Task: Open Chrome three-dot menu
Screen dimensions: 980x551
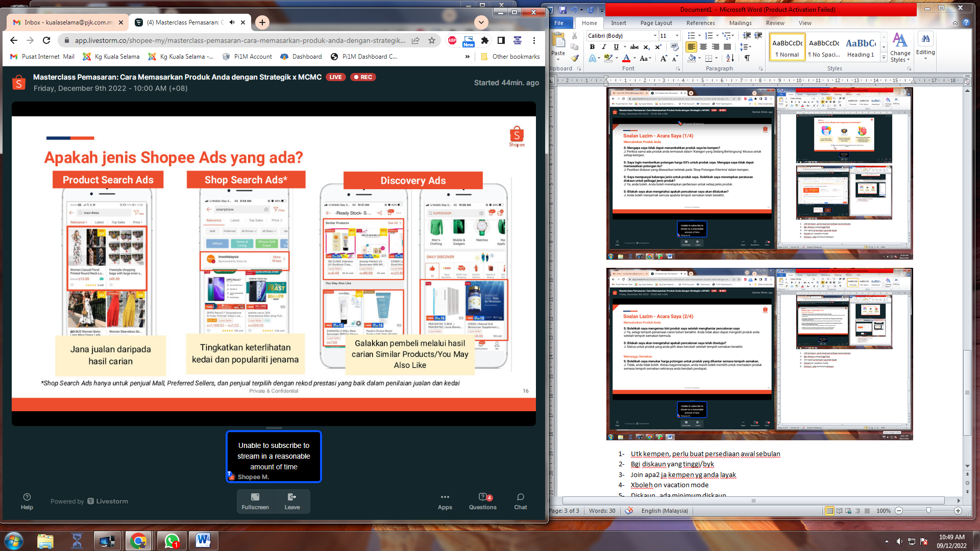Action: point(534,40)
